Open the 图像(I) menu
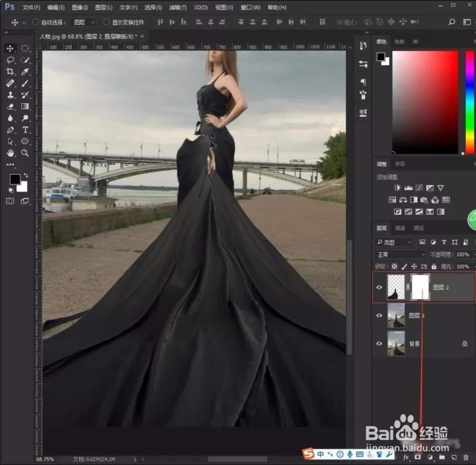 point(80,7)
